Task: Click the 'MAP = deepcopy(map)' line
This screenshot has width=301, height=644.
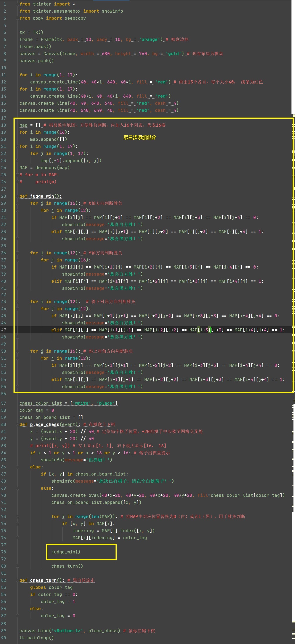Action: click(x=44, y=168)
